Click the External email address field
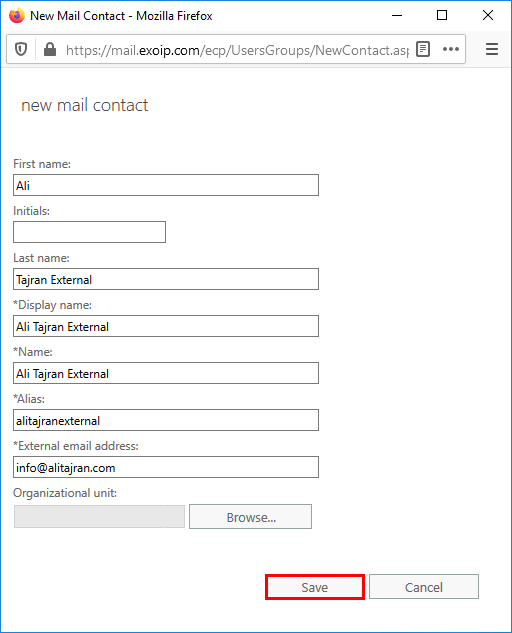The width and height of the screenshot is (512, 633). 166,467
